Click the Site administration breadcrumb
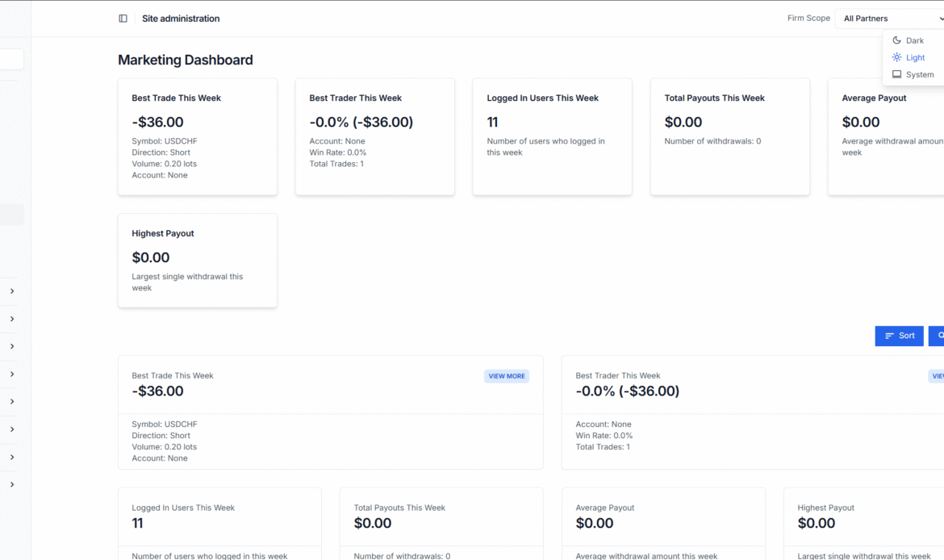 coord(181,19)
